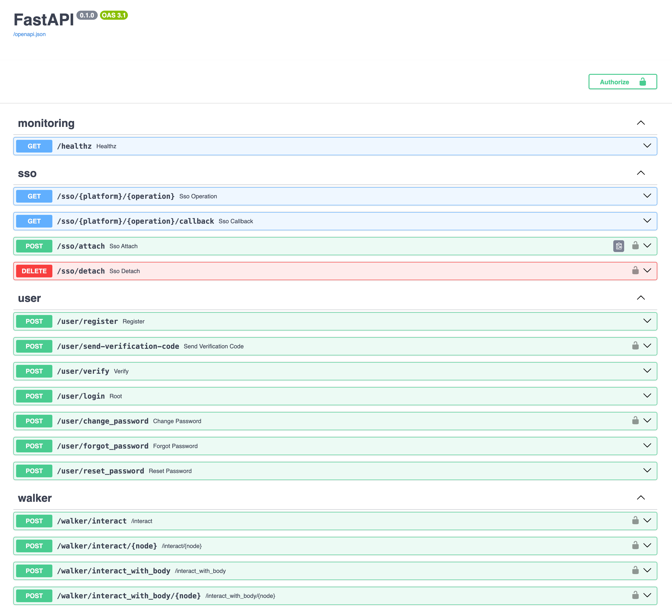Collapse the monitoring section

click(641, 123)
